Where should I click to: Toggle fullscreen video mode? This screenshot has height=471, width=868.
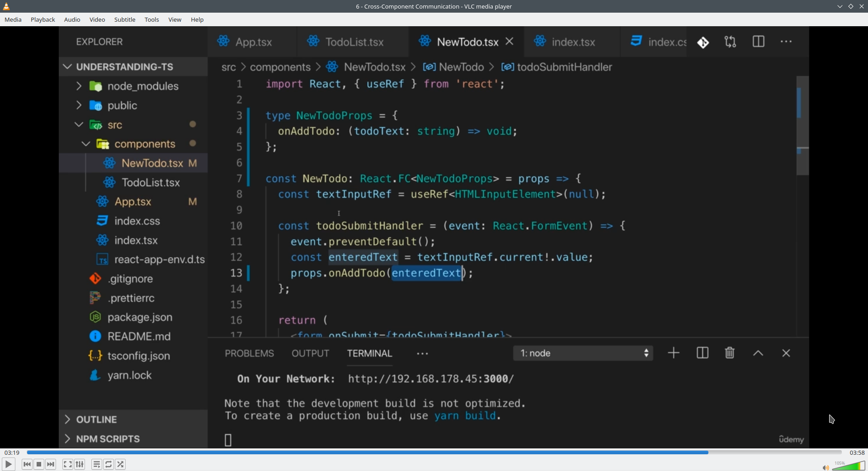pyautogui.click(x=68, y=464)
